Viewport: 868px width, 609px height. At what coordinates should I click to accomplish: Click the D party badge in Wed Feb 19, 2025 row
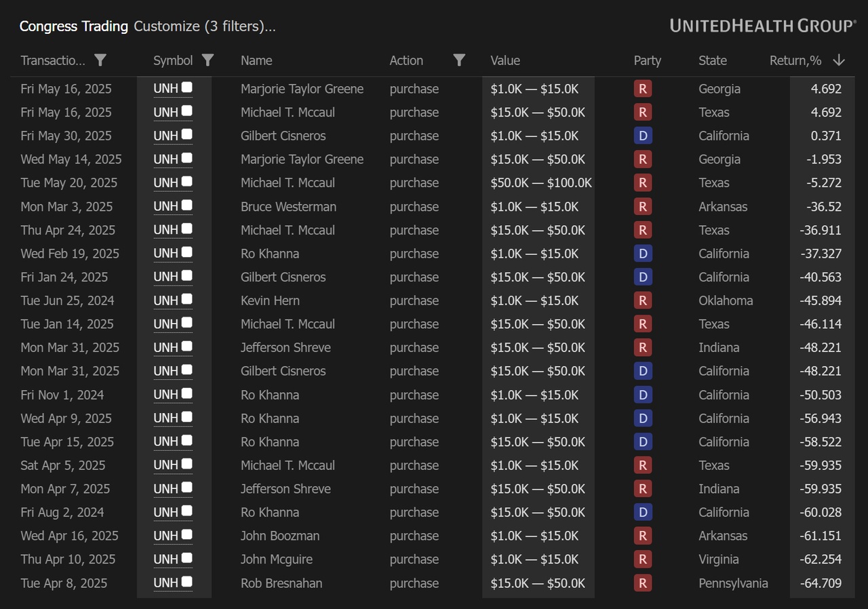[x=642, y=254]
